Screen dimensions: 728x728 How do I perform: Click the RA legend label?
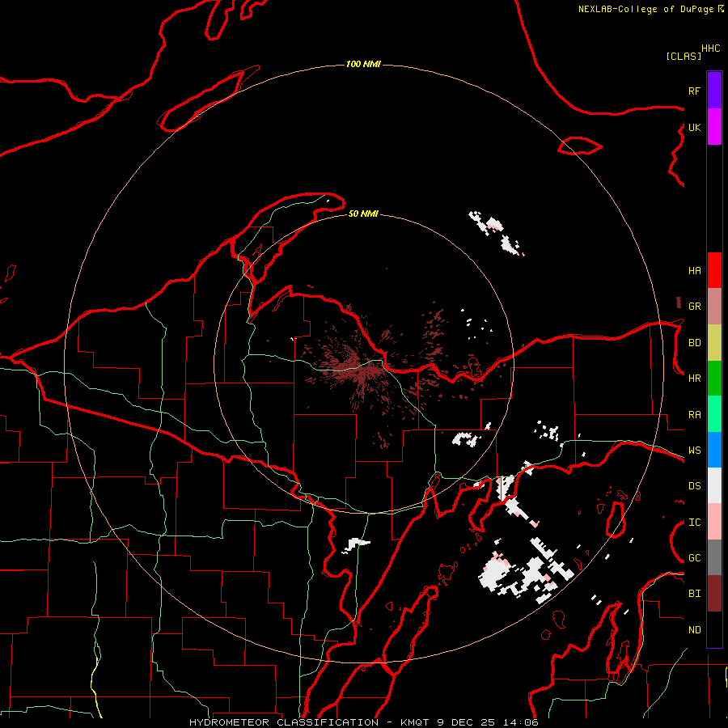point(694,415)
